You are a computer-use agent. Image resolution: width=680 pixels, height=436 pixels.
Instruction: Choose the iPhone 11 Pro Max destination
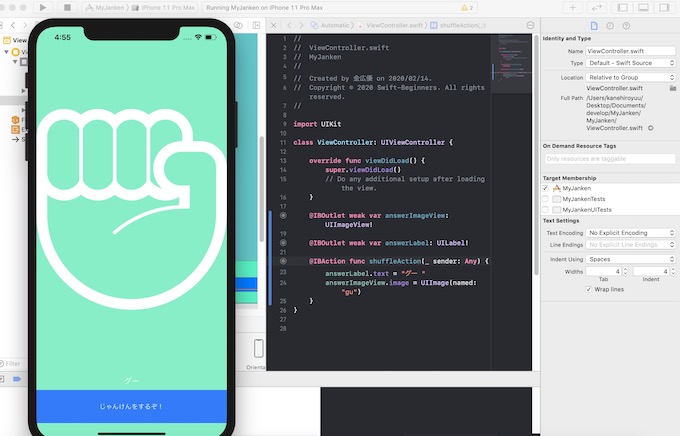click(163, 7)
